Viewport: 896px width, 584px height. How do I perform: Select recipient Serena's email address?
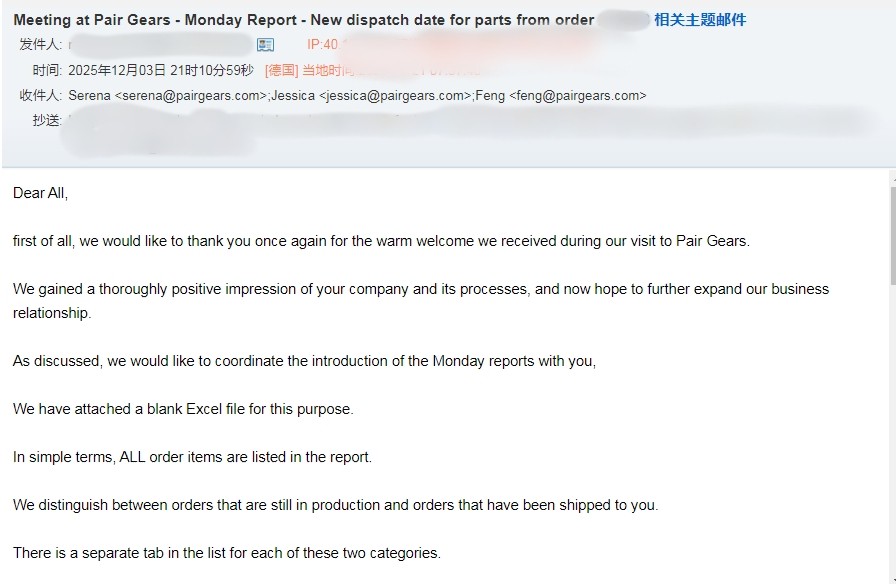coord(167,96)
